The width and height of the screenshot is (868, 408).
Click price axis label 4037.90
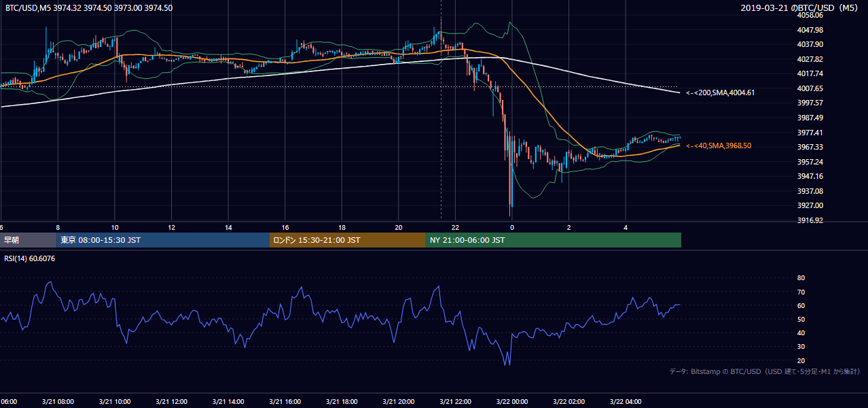(x=810, y=44)
